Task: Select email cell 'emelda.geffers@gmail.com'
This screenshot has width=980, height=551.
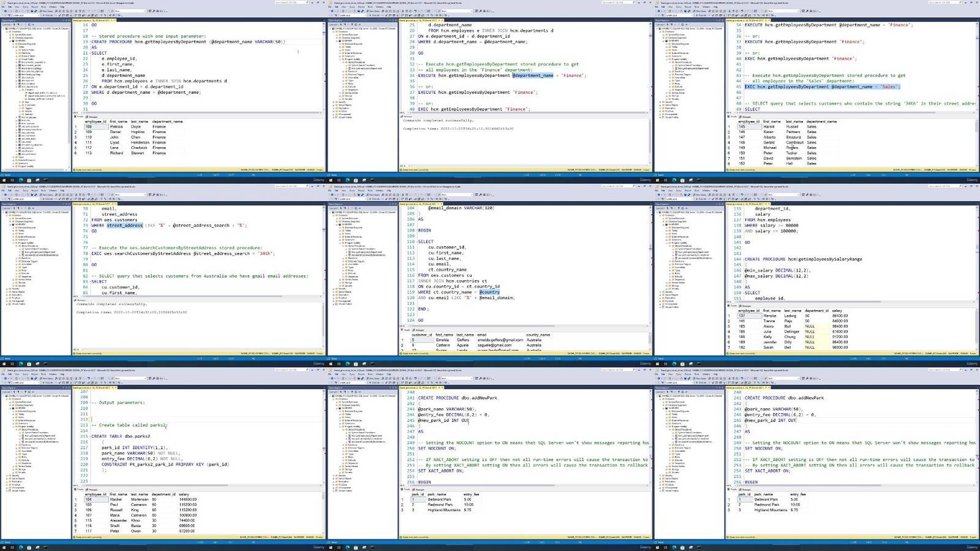Action: pos(500,340)
